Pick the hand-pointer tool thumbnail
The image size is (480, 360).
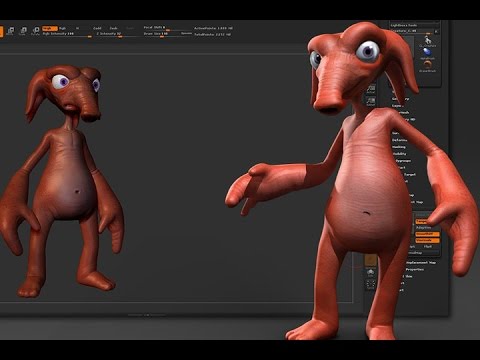tap(428, 42)
